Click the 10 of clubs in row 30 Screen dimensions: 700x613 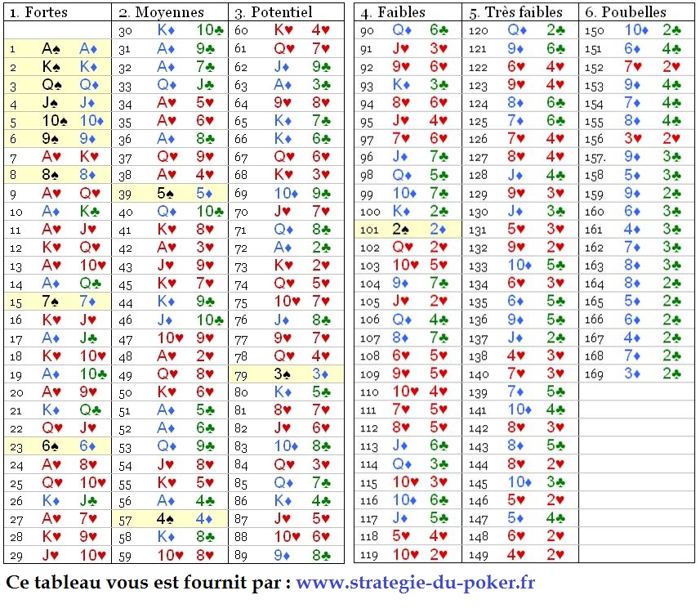click(x=210, y=30)
